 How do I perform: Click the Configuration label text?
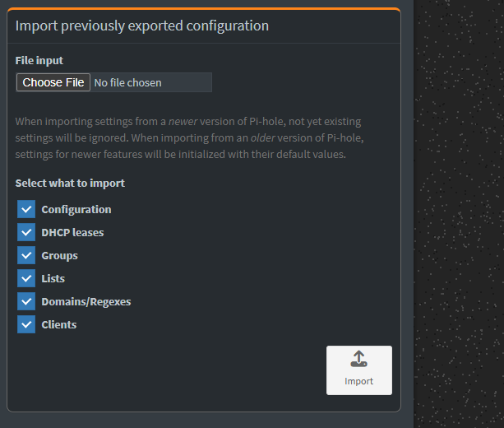click(x=76, y=210)
